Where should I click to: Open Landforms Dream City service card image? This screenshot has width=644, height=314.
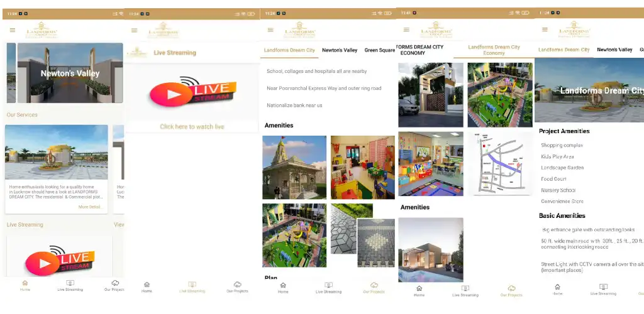[56, 152]
